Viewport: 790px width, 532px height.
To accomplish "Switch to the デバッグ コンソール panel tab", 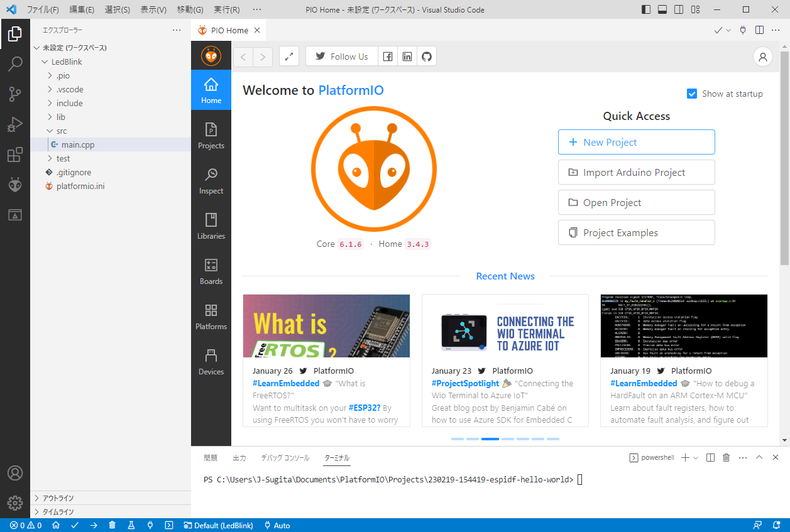I will (285, 458).
